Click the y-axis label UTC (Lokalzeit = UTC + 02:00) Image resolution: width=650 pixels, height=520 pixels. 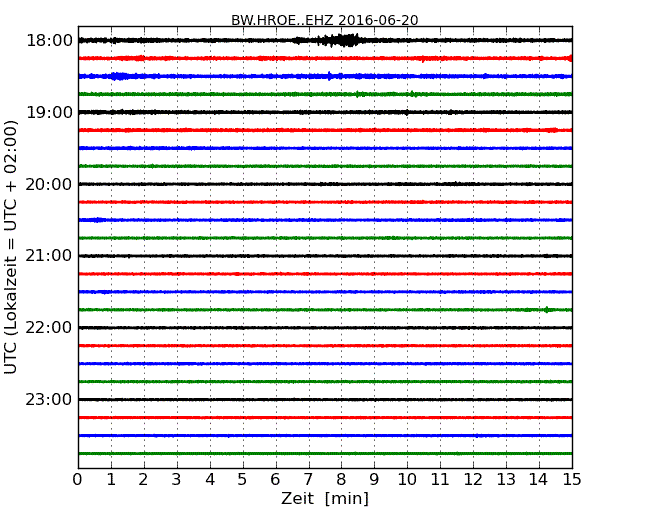pos(11,247)
